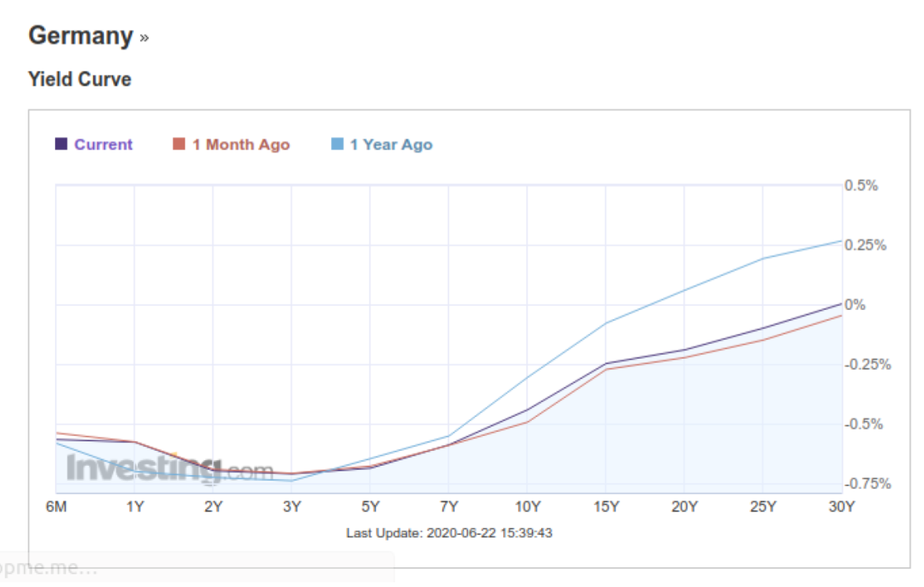Click the Last Update timestamp text
The height and width of the screenshot is (587, 924).
pos(449,533)
